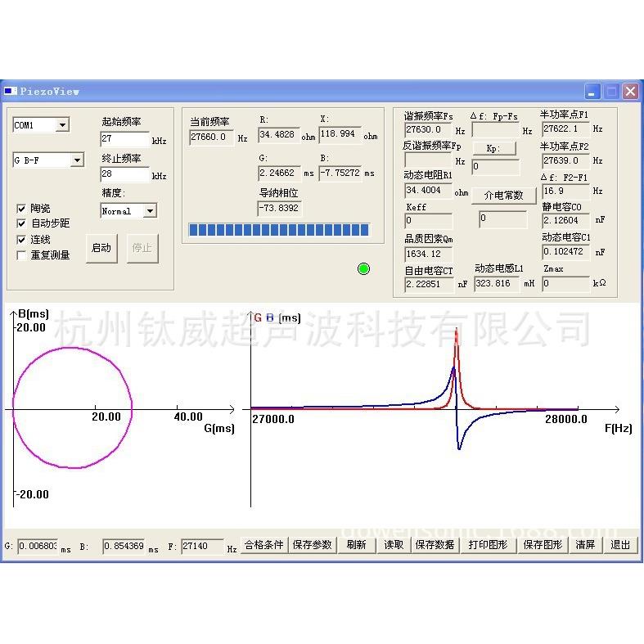This screenshot has height=644, width=644.
Task: Toggle the 陶瓷 checkbox
Action: [21, 209]
